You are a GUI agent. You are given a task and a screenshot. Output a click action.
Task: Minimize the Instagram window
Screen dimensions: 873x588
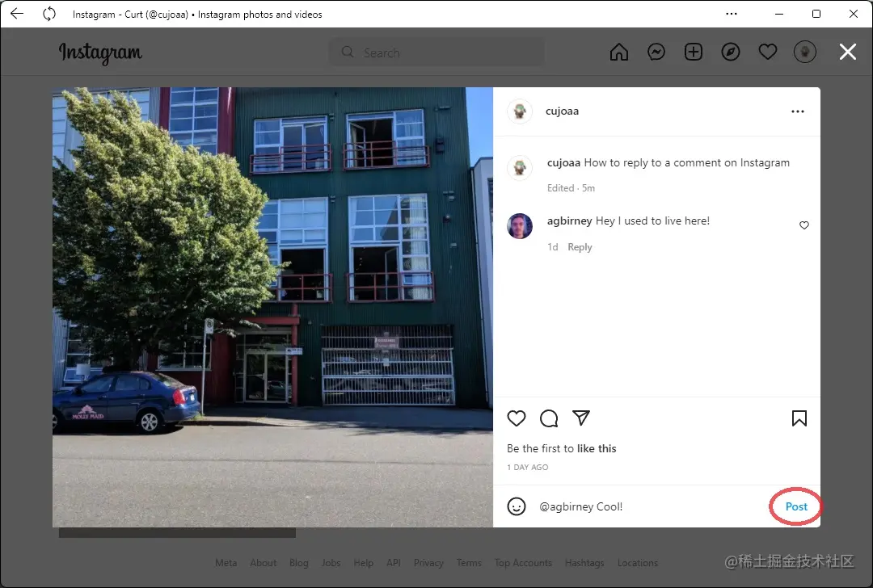[x=779, y=14]
